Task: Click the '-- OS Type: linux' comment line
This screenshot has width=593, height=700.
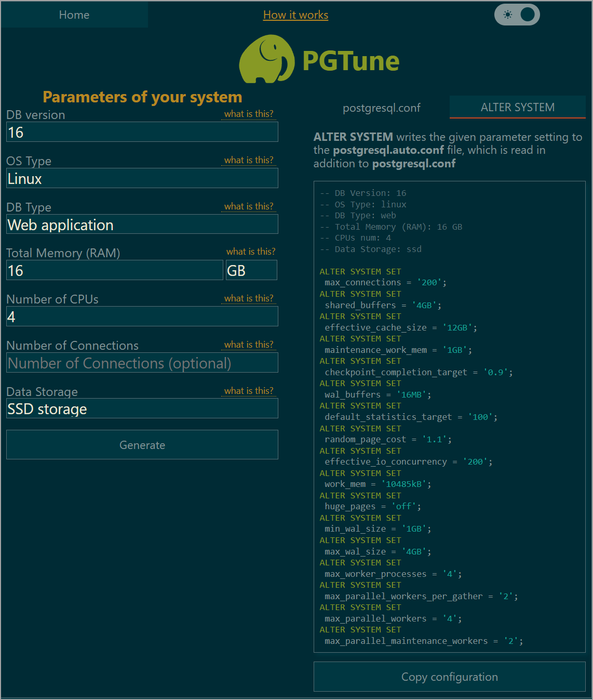Action: pos(363,204)
